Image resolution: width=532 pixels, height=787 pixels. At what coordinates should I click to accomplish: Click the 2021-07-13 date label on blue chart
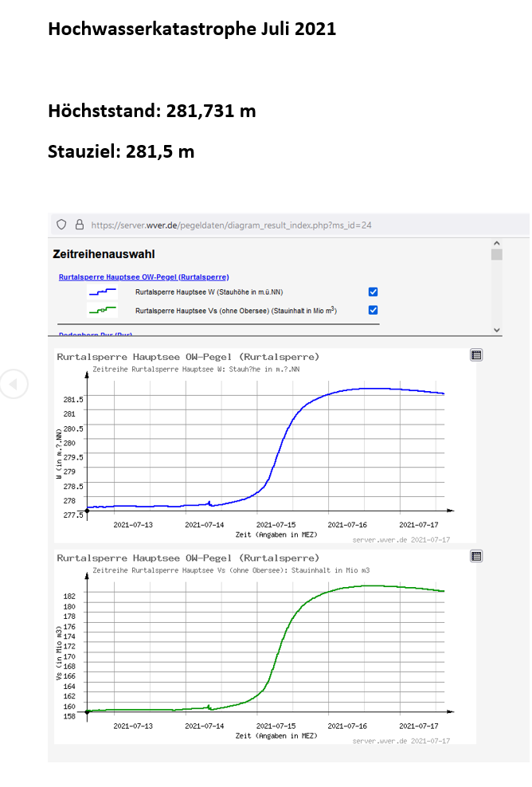click(133, 524)
